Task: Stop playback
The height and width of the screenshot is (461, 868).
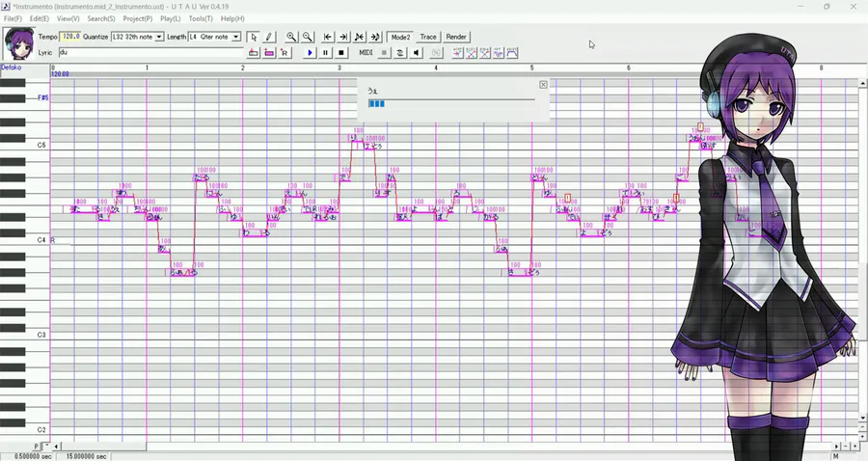Action: (341, 53)
